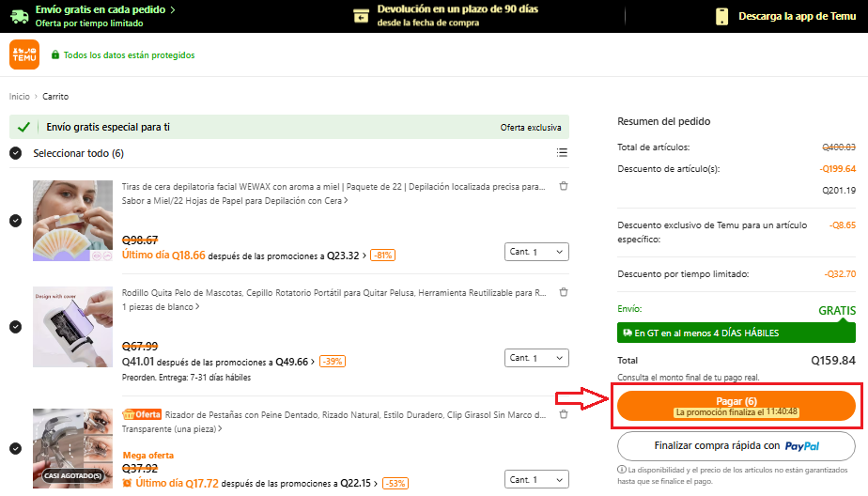Deselect the pet hair roller checkbox
This screenshot has width=868, height=496.
pyautogui.click(x=16, y=327)
